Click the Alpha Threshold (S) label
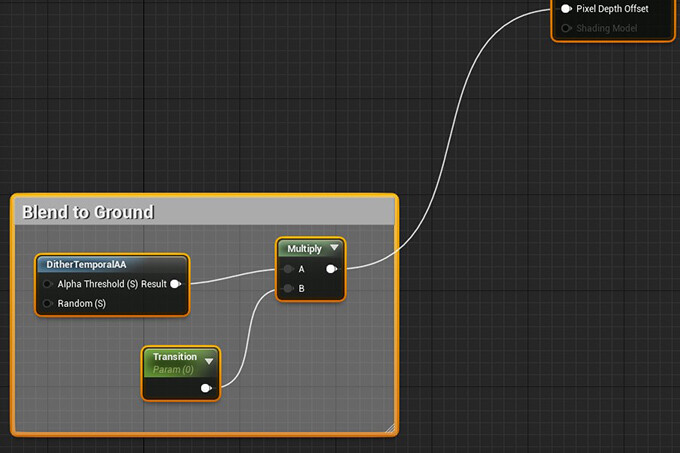 98,284
